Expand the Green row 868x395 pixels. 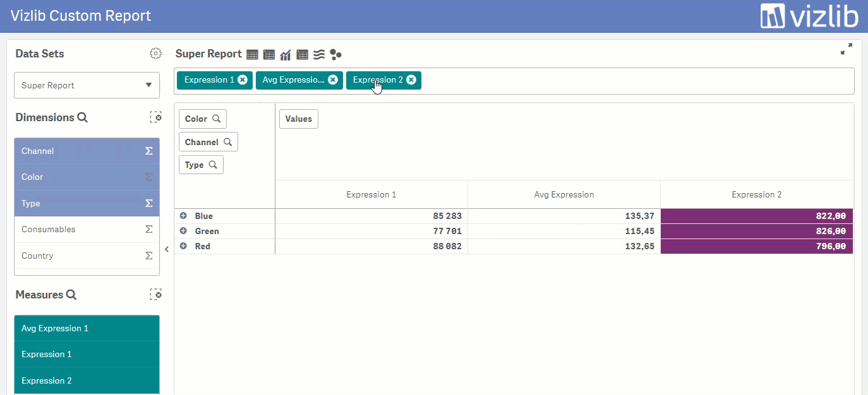183,231
